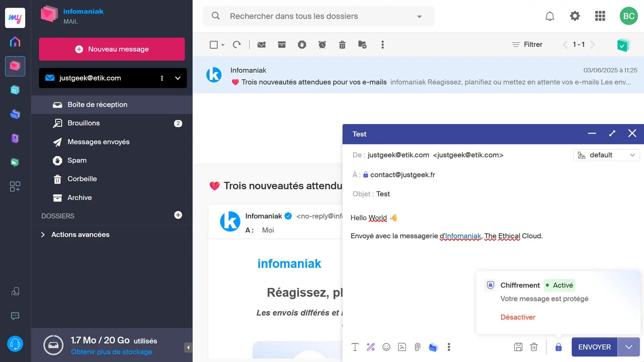Click the Nouveau message button
This screenshot has width=644, height=362.
112,49
